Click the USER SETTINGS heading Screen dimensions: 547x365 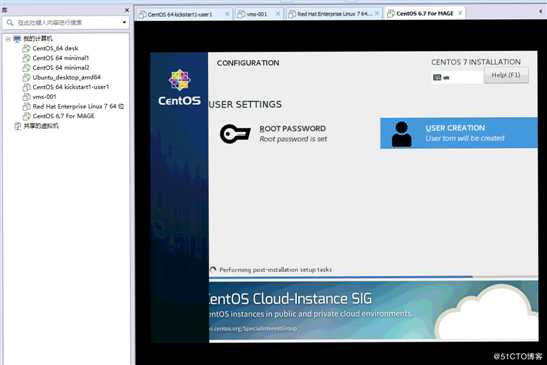(245, 104)
